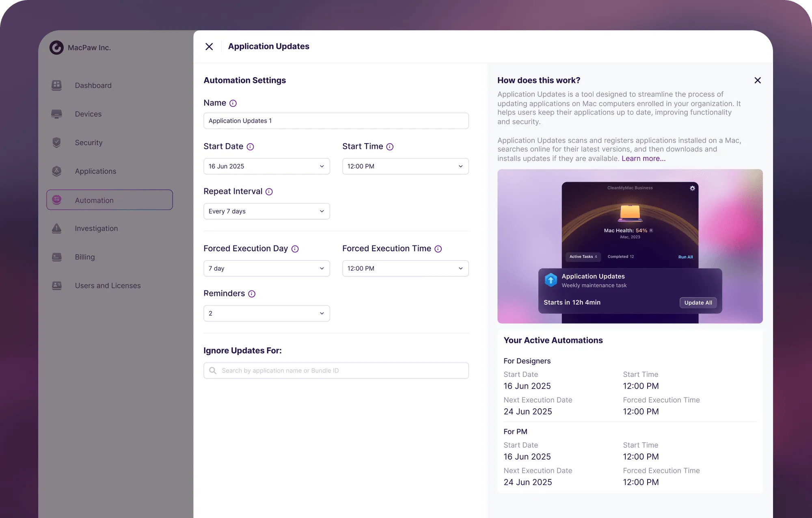Expand the Reminders dropdown
812x518 pixels.
click(266, 313)
